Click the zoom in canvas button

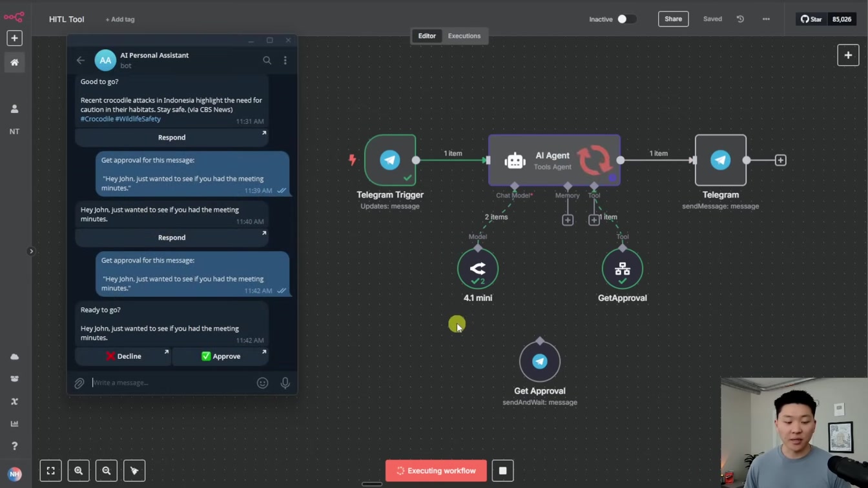[x=79, y=471]
